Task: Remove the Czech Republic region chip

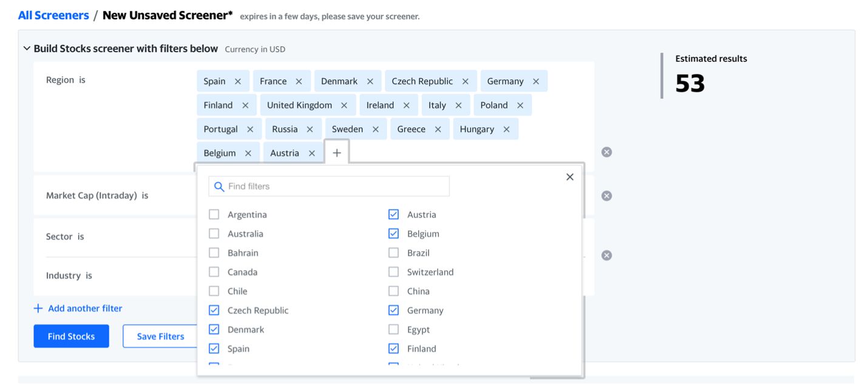Action: tap(465, 81)
